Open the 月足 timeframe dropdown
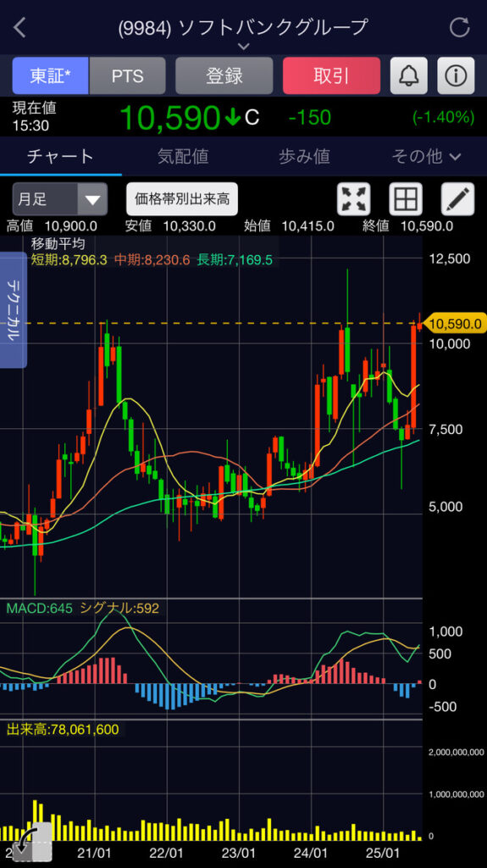Viewport: 487px width, 868px height. [x=60, y=198]
